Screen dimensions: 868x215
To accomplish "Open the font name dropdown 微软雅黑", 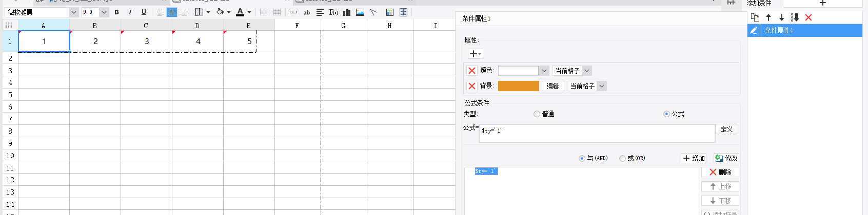I will [41, 12].
